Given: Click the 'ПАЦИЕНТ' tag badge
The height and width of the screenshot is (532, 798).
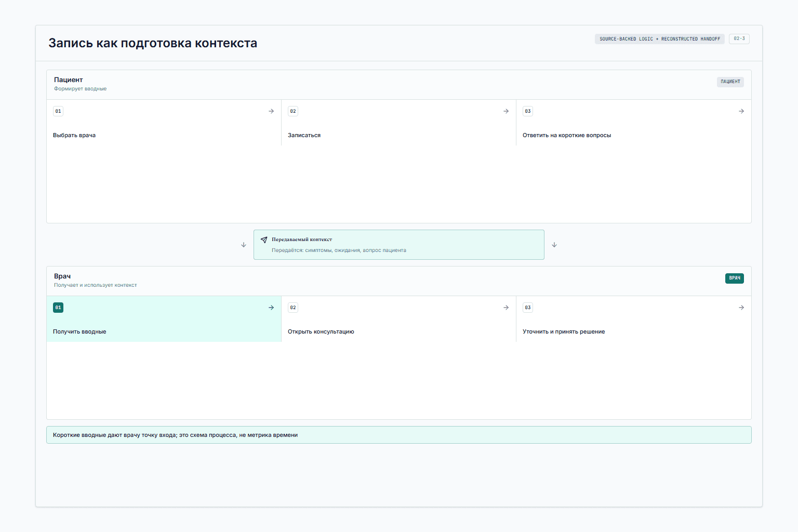Looking at the screenshot, I should click(x=730, y=82).
